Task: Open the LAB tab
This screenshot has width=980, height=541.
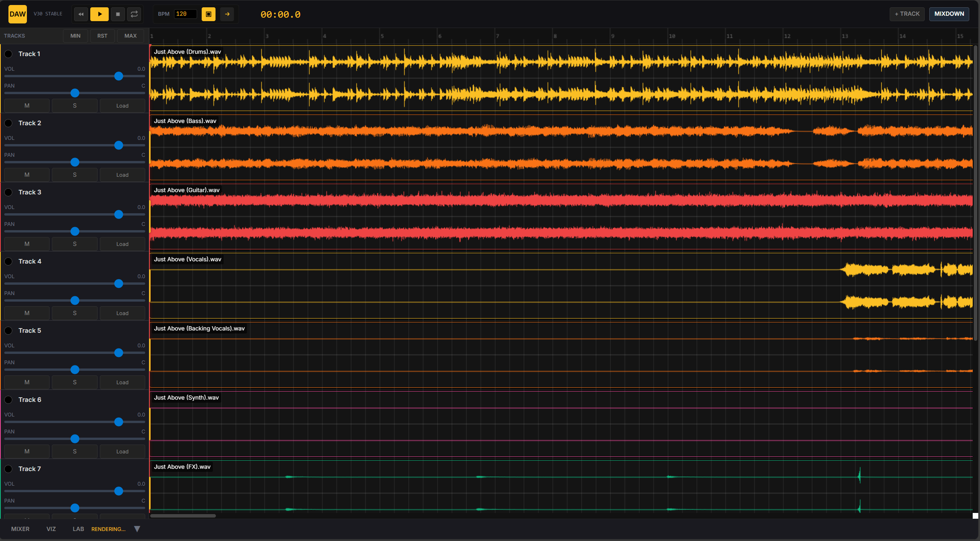Action: click(x=78, y=529)
